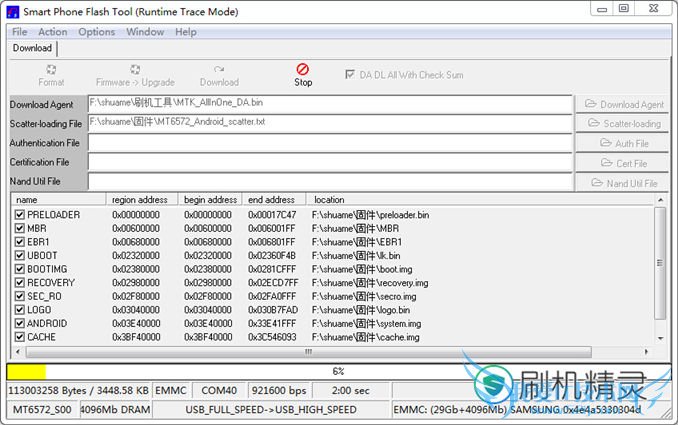Select the Download tab

(32, 48)
